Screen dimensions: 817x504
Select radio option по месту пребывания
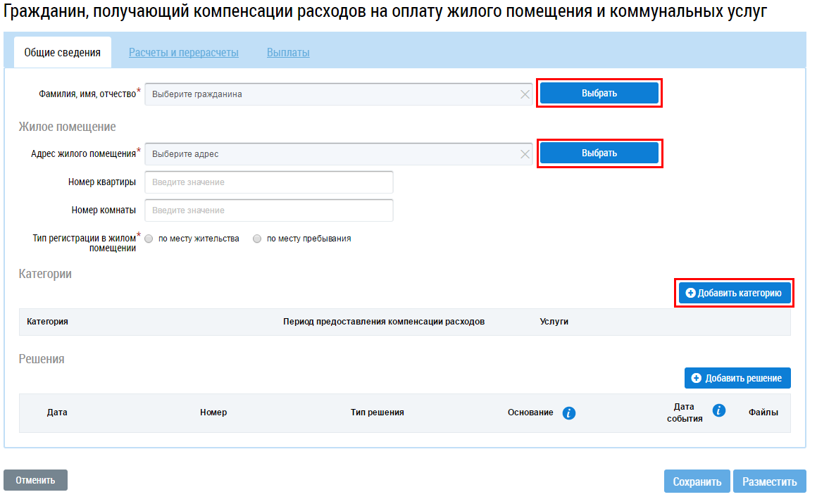point(257,239)
